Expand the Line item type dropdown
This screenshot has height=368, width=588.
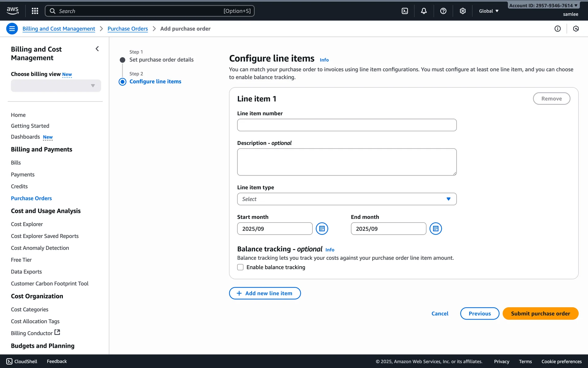tap(347, 199)
